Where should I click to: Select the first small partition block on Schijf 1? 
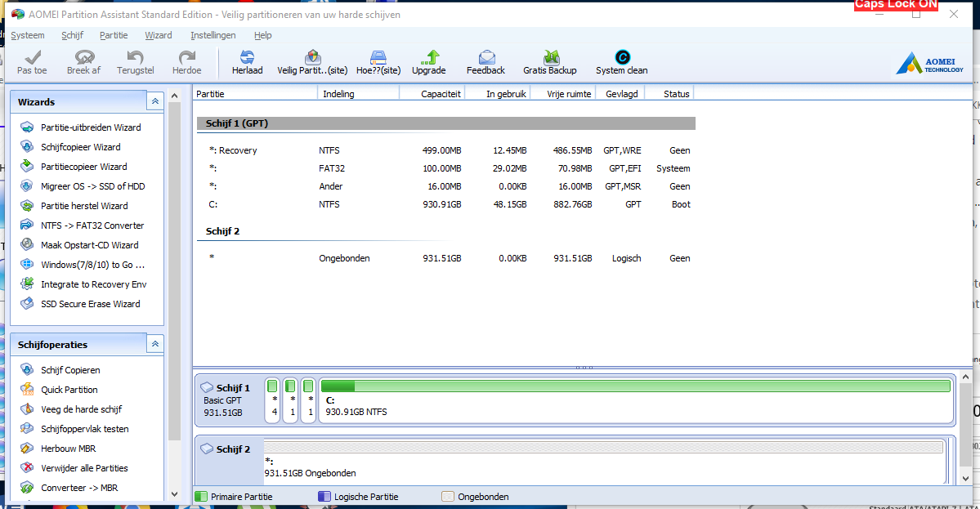coord(272,400)
